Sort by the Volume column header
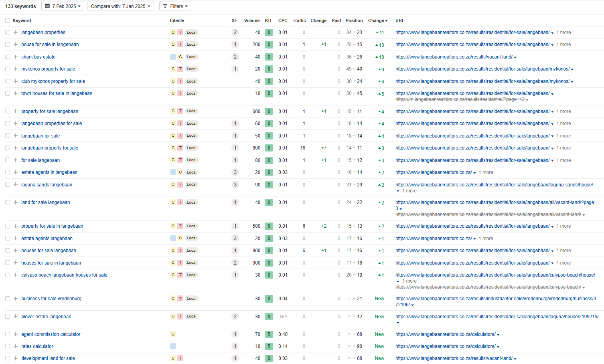The image size is (604, 364). (x=251, y=20)
